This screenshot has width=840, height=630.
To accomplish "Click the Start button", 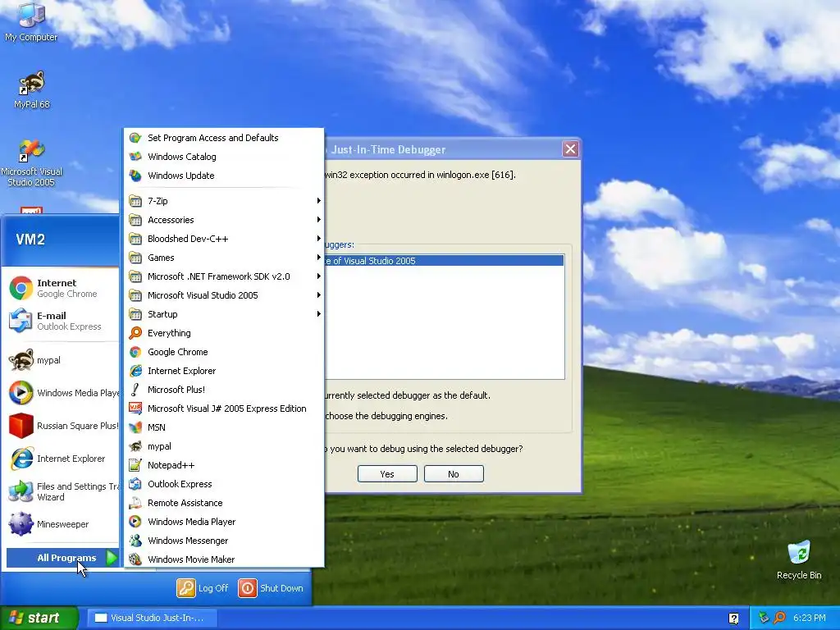I will coord(39,618).
